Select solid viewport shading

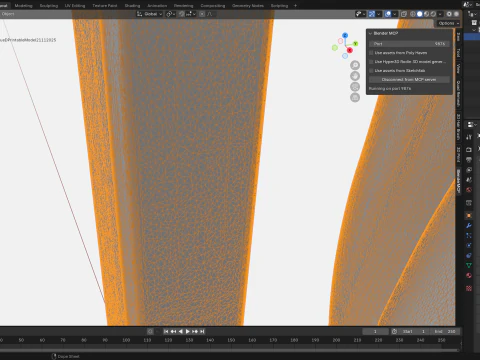point(420,14)
